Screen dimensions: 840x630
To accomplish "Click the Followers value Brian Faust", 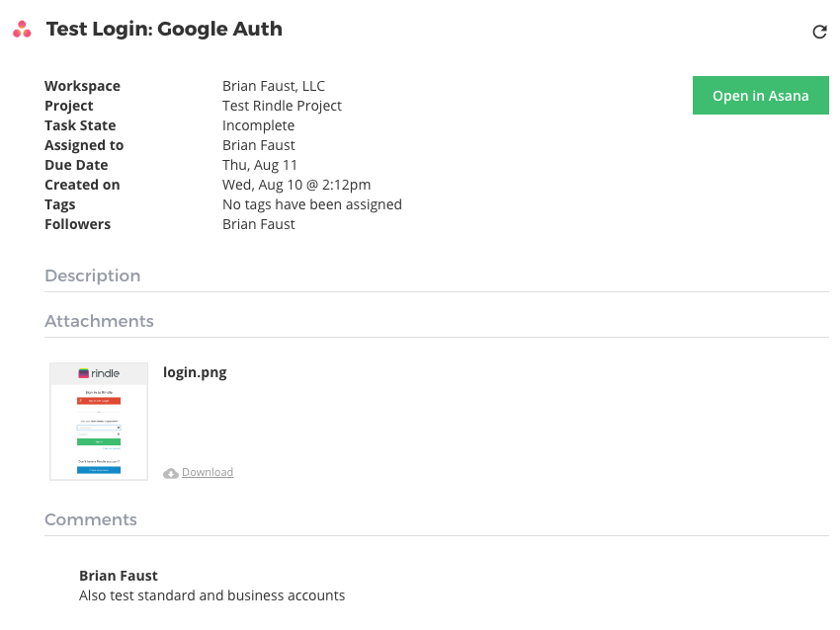I will coord(259,225).
